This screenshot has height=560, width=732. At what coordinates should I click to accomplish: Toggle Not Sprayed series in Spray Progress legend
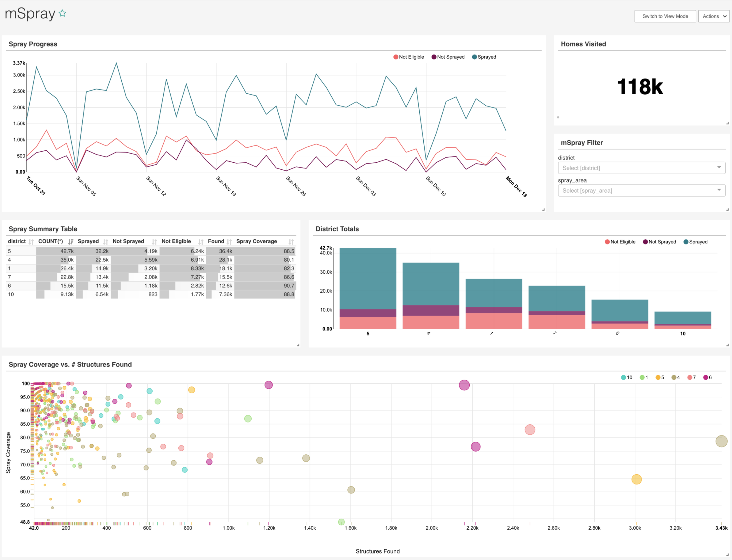click(x=448, y=57)
